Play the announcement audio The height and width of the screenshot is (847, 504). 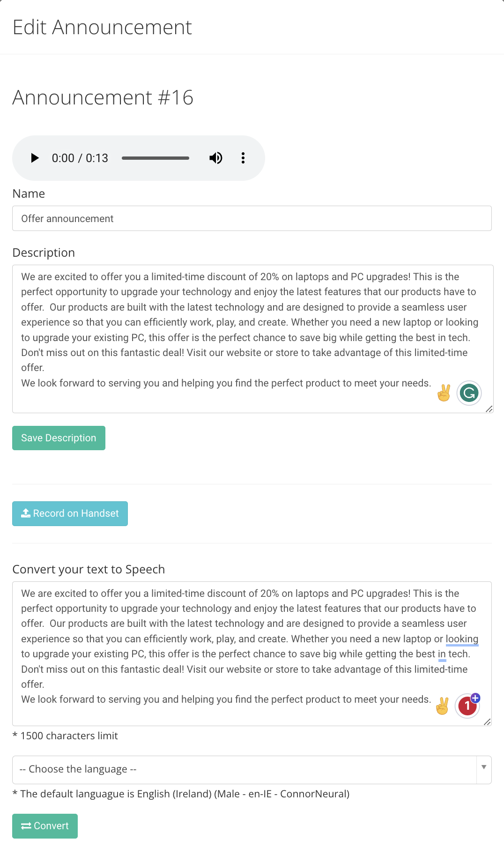pos(35,158)
